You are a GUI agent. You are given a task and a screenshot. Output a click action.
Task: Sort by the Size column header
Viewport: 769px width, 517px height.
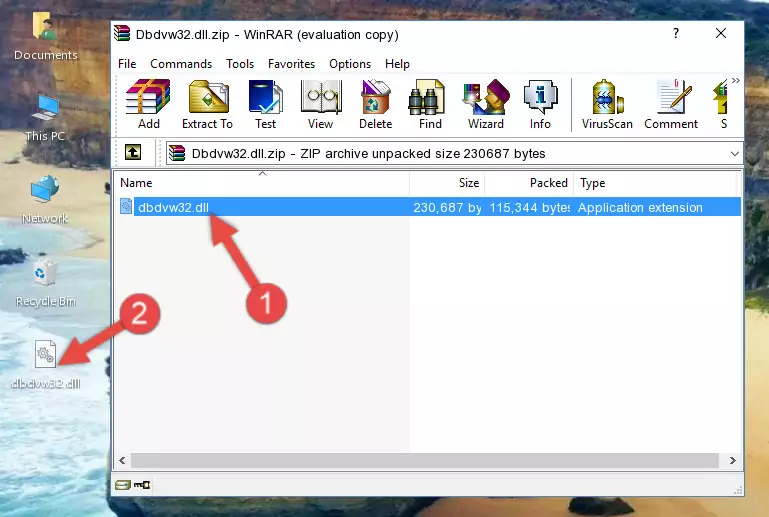447,183
